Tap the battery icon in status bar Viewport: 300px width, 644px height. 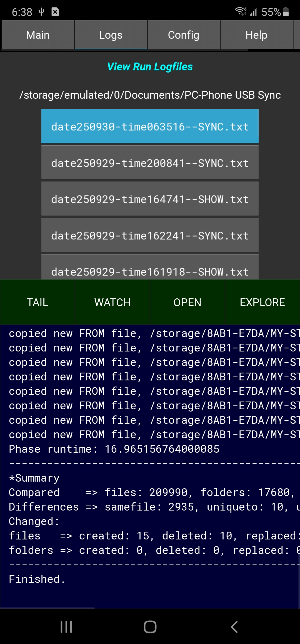coord(286,12)
